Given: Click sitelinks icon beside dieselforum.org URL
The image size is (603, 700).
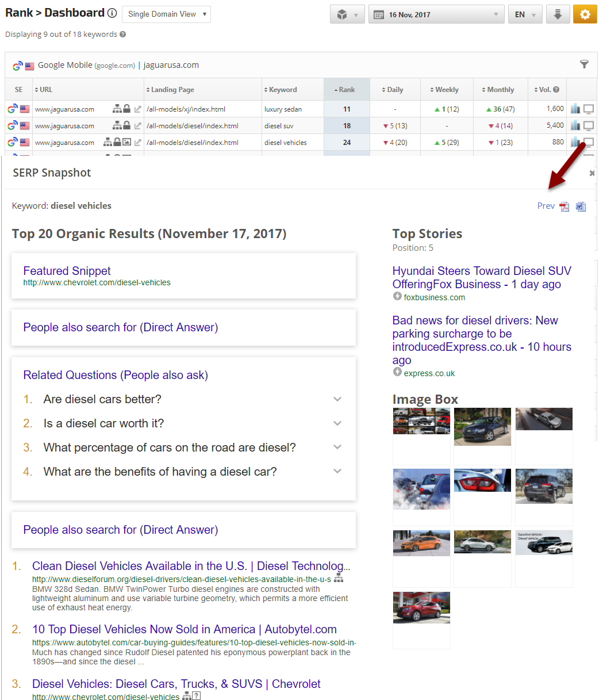Looking at the screenshot, I should 339,578.
